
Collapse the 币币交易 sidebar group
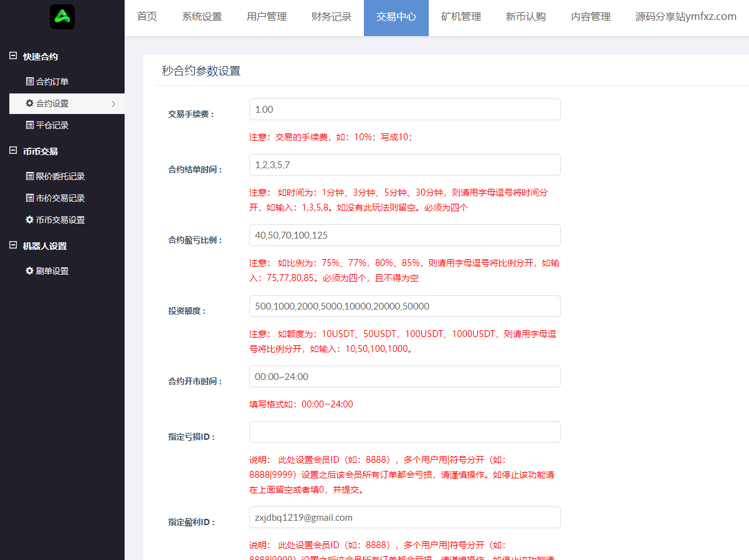[12, 151]
